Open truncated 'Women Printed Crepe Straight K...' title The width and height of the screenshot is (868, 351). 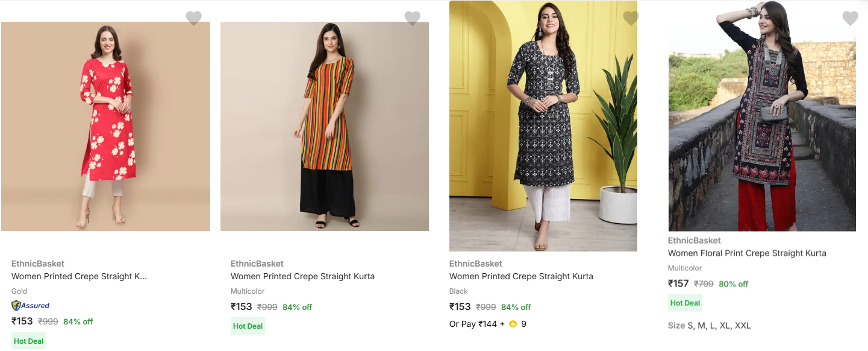coord(79,276)
